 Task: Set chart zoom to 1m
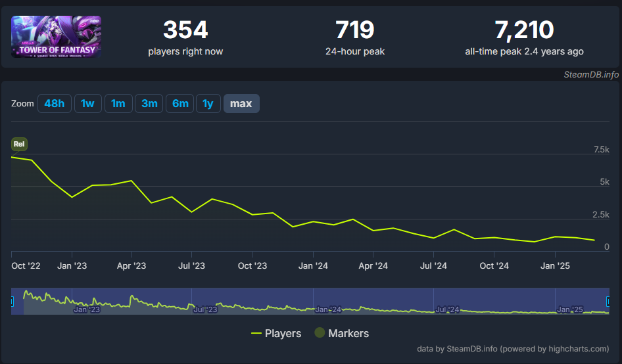pos(118,104)
